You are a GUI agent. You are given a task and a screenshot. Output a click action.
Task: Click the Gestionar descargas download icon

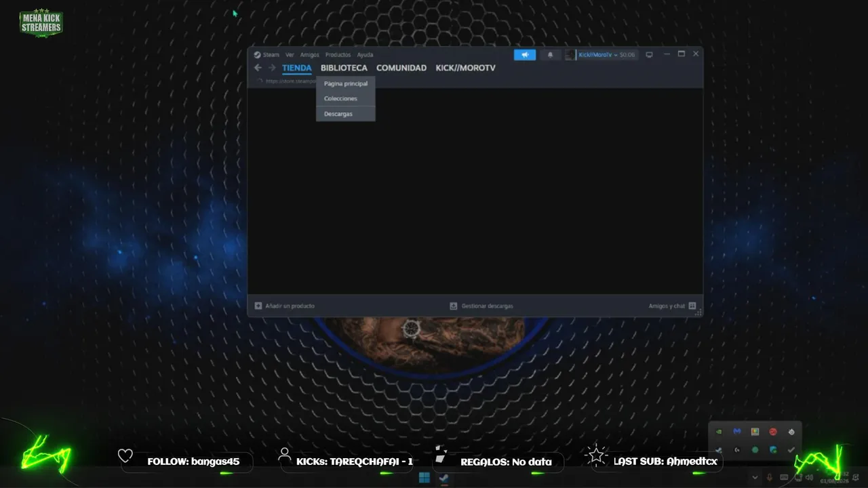pos(454,306)
